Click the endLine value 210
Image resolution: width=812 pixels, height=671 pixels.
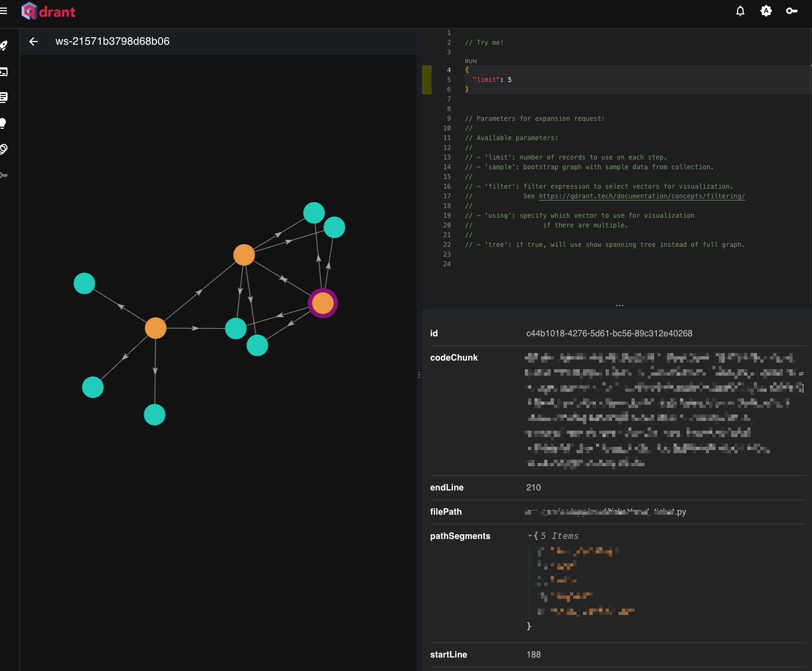(x=533, y=488)
